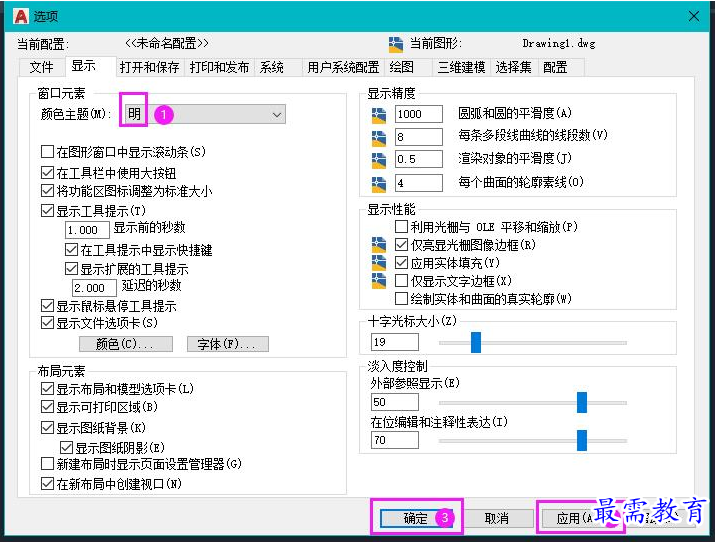
Task: Toggle 显示图纸阴影(E) checkbox
Action: point(67,447)
